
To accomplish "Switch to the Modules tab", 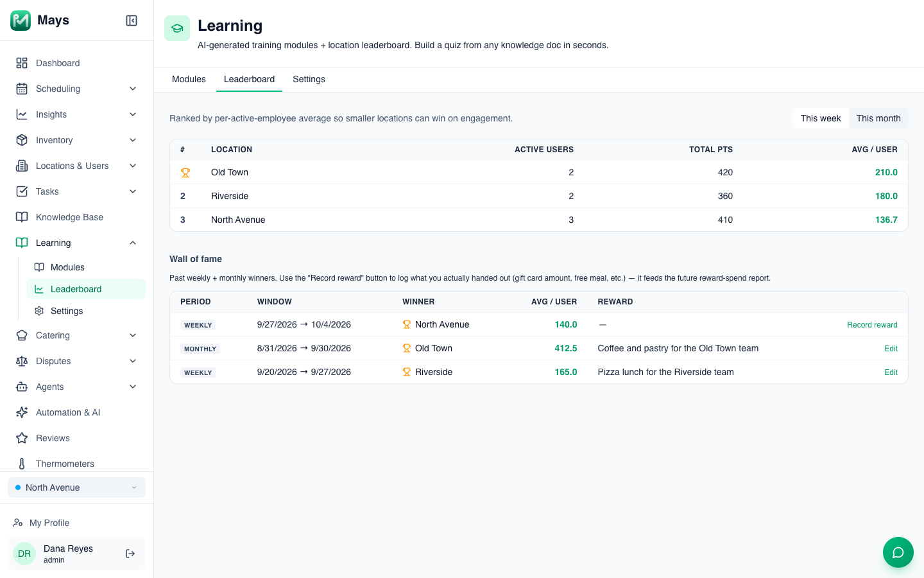I will point(189,79).
